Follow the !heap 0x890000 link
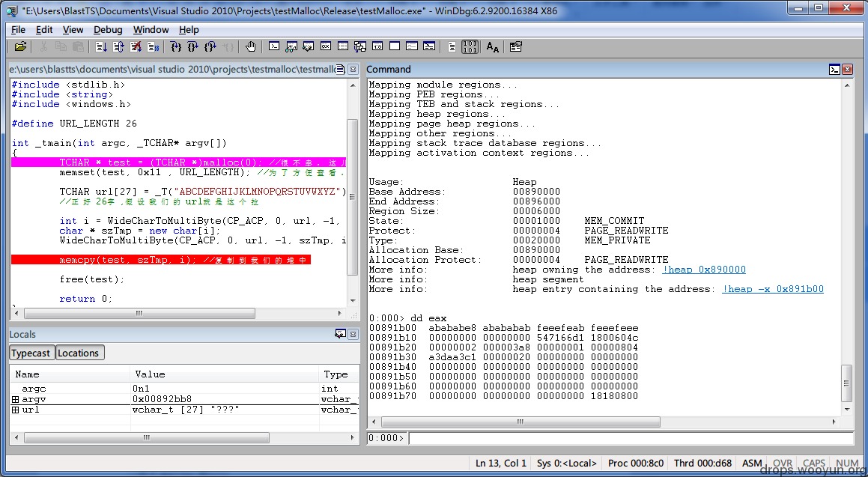The image size is (868, 477). point(704,270)
